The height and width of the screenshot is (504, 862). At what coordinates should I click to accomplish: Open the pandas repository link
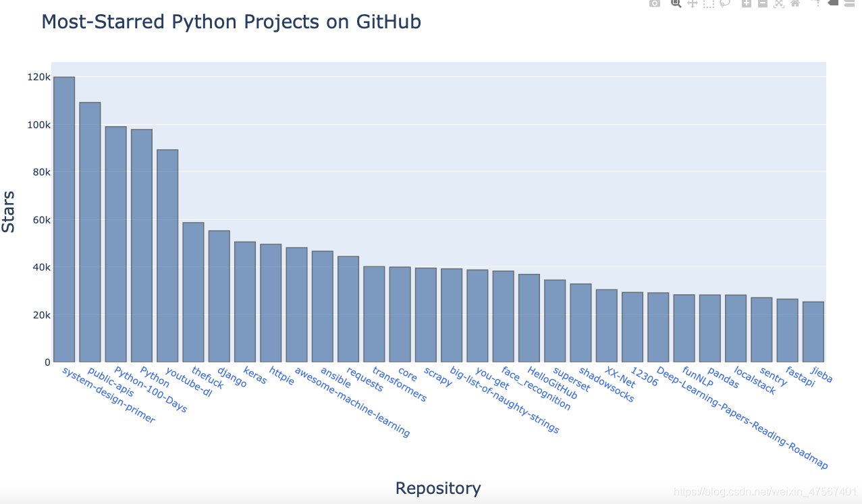[724, 377]
